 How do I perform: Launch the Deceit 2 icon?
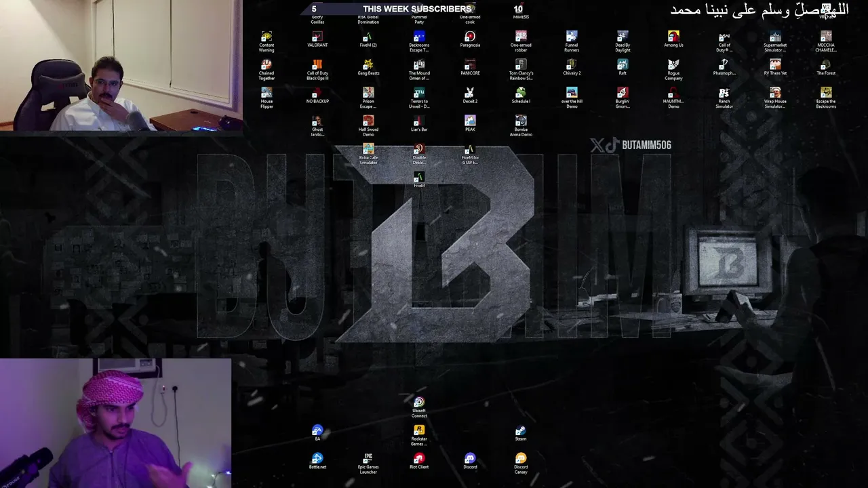470,96
